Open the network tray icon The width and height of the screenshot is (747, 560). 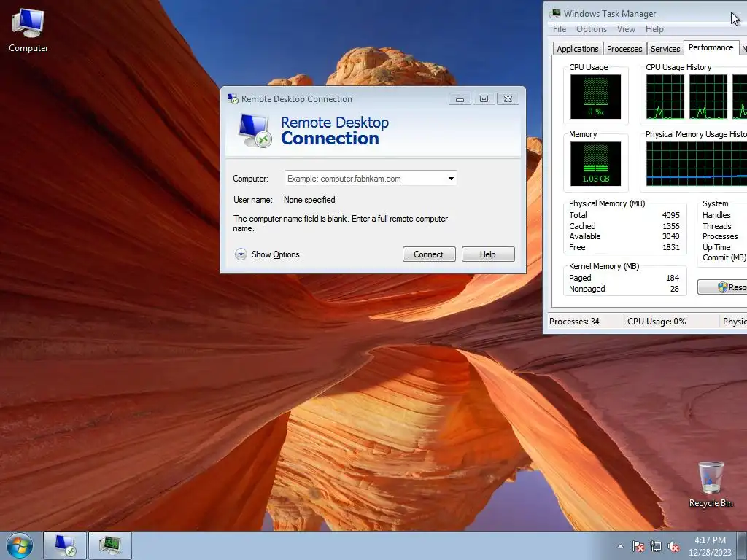tap(656, 546)
